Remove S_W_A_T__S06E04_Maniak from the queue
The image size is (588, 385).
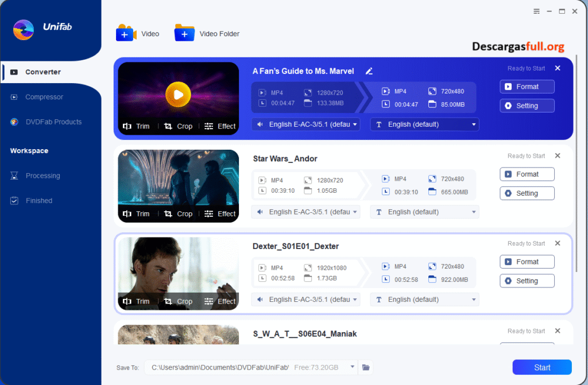(x=557, y=330)
